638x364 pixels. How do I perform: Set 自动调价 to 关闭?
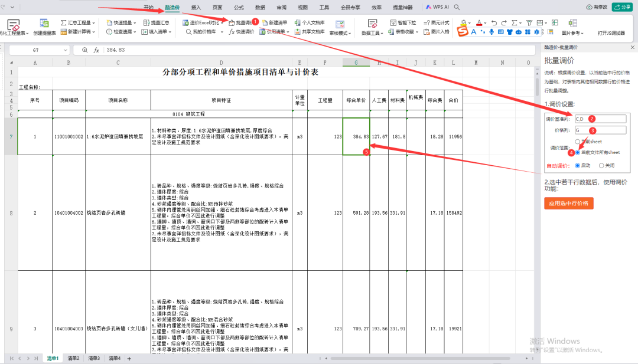(x=601, y=166)
